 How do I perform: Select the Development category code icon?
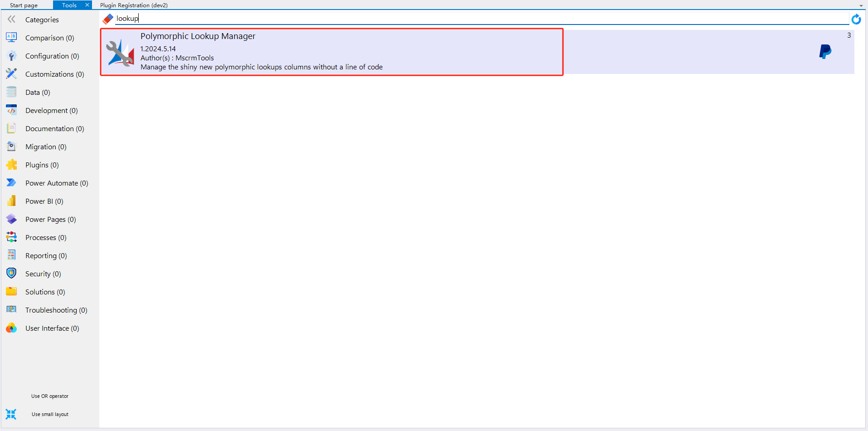(x=11, y=110)
